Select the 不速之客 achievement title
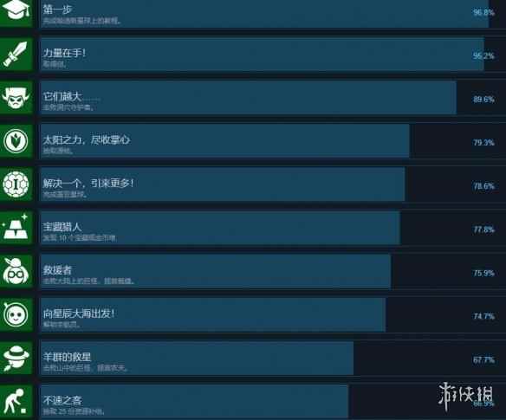506x420 pixels. 62,400
